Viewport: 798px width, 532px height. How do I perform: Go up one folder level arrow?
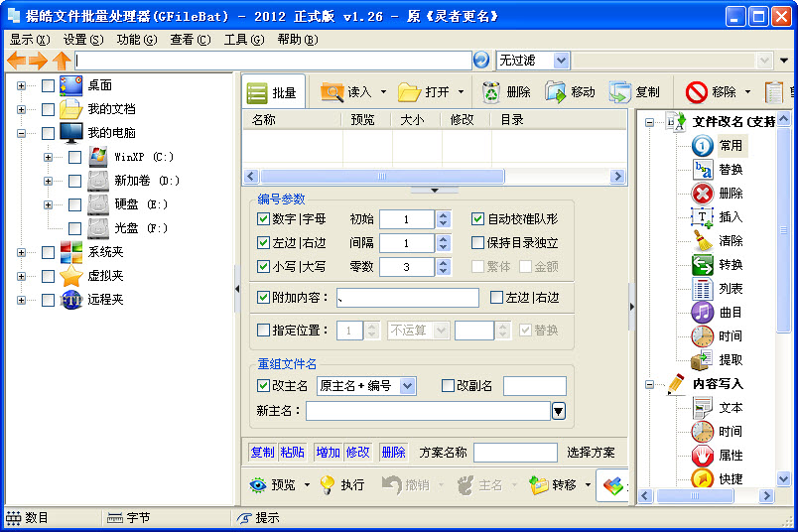(x=62, y=61)
